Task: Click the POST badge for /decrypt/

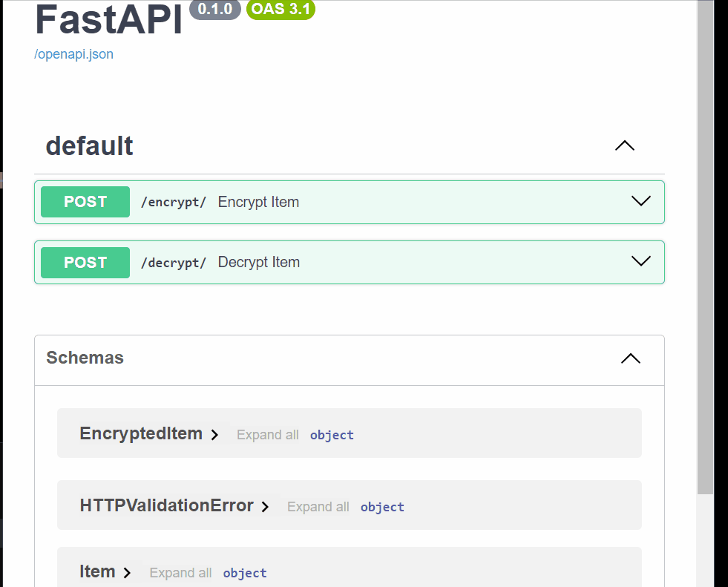Action: [x=85, y=263]
